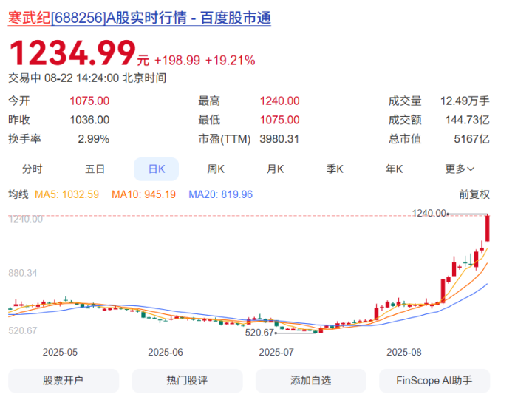Click the MA5: 1032.59 indicator label

click(66, 194)
